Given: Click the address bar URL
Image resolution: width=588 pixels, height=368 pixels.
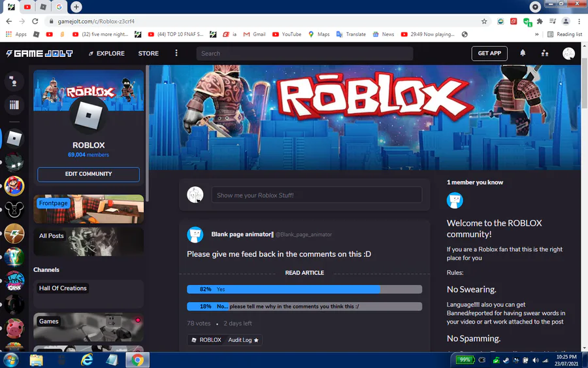Looking at the screenshot, I should click(96, 22).
